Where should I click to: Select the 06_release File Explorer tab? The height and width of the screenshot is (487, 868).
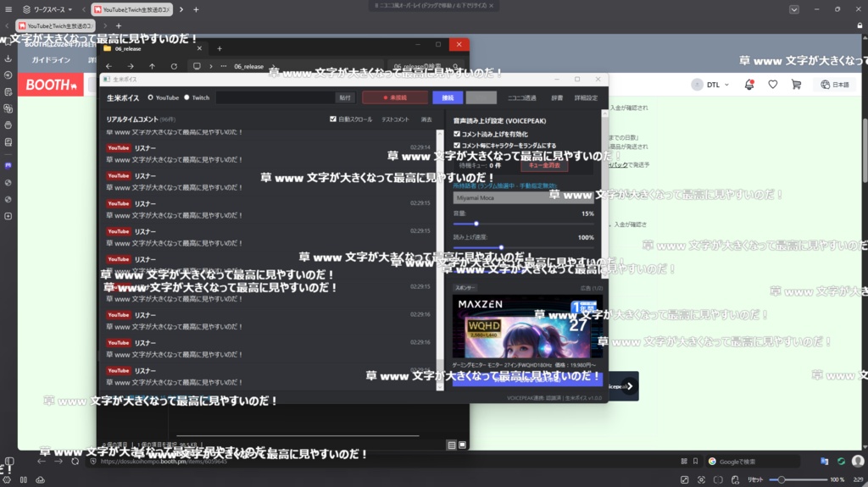153,49
